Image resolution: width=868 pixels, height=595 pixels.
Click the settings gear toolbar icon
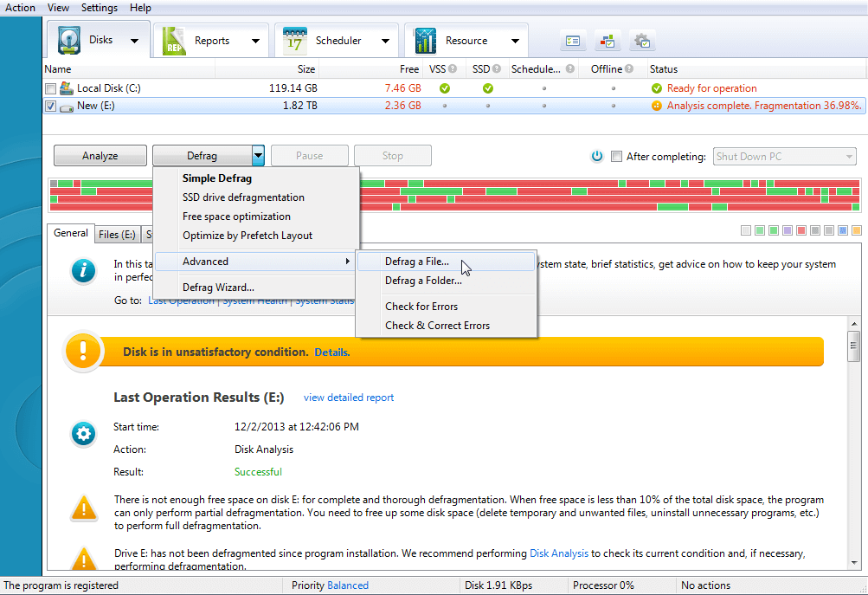pos(642,41)
